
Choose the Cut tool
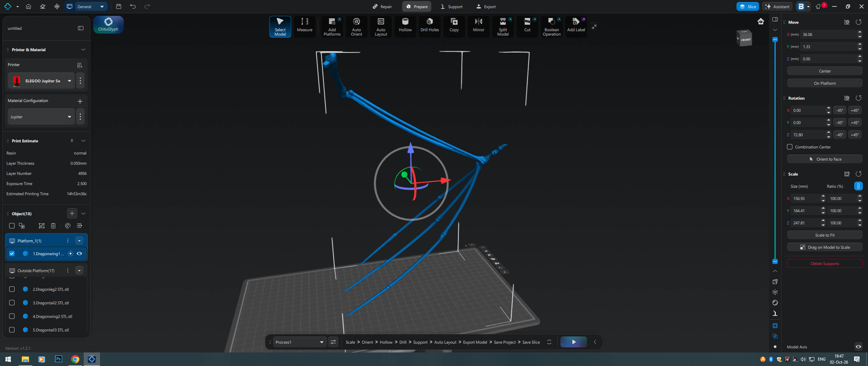point(527,26)
